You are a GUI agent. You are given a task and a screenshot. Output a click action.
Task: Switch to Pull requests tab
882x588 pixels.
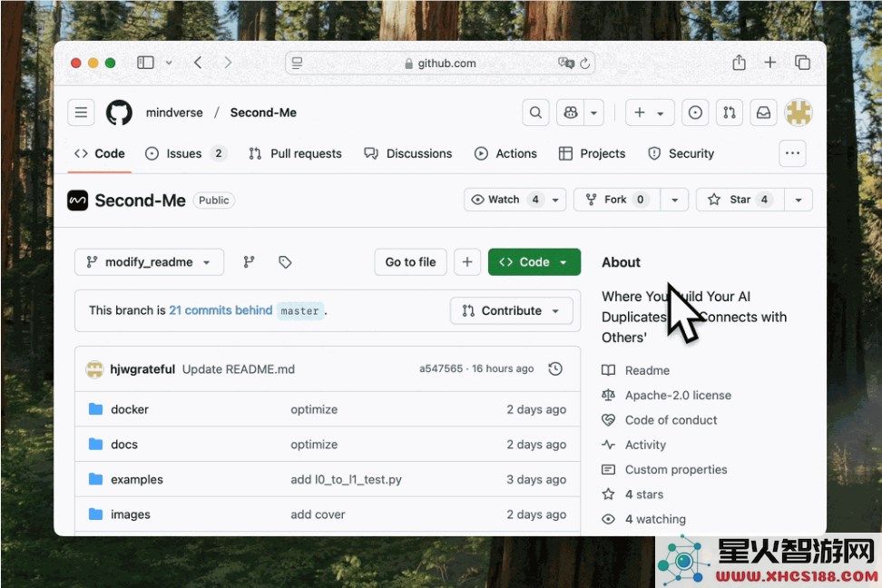295,153
